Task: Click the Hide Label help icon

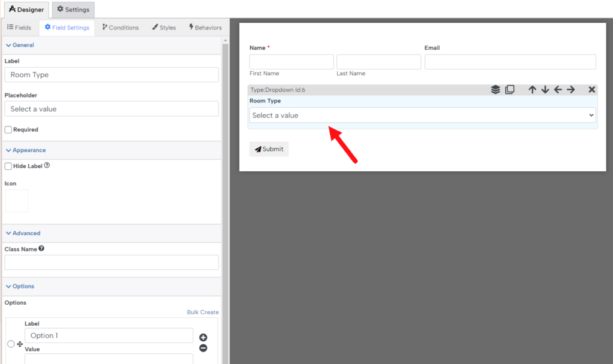Action: 47,165
